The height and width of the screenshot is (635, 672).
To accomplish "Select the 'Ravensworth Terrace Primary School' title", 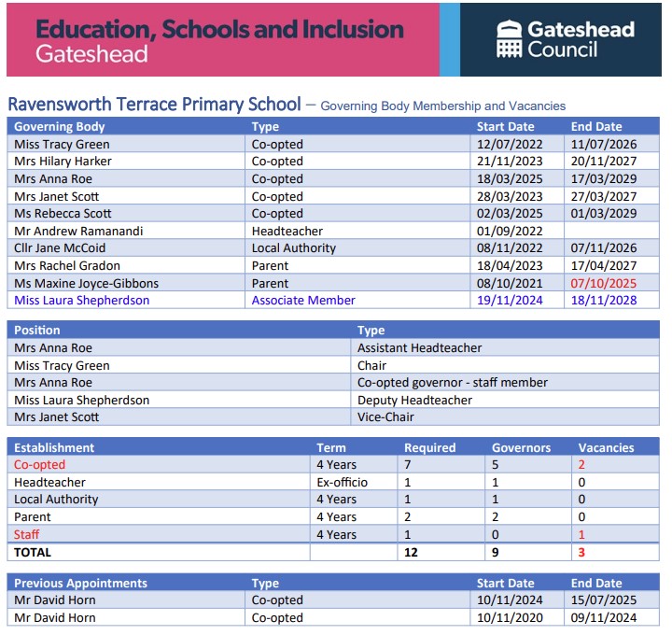I will point(154,105).
